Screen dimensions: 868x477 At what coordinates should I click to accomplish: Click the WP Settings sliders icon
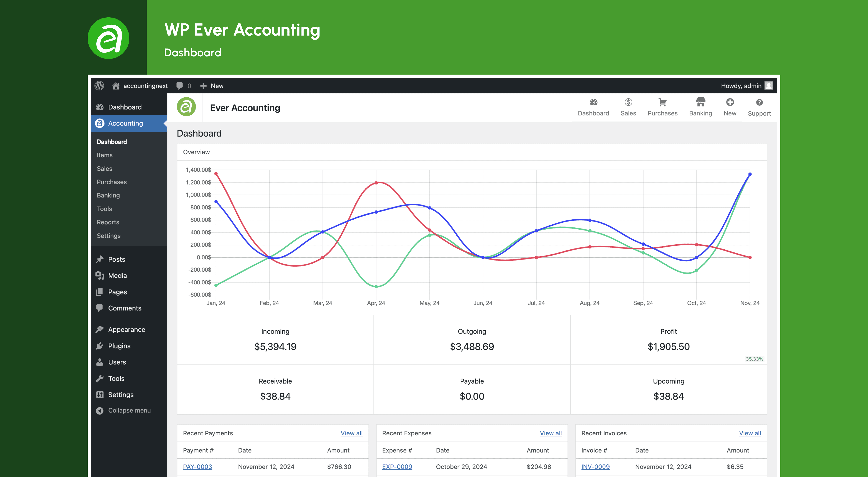(x=100, y=395)
